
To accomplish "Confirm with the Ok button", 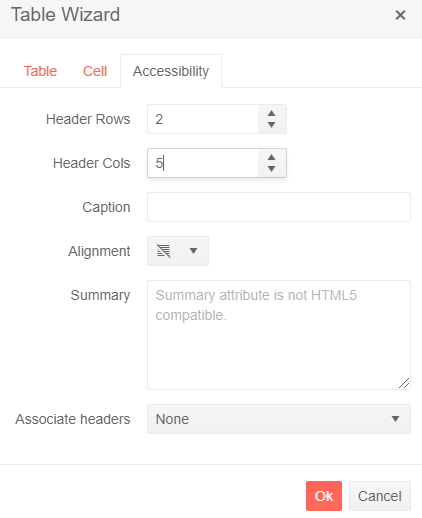I will pyautogui.click(x=324, y=496).
